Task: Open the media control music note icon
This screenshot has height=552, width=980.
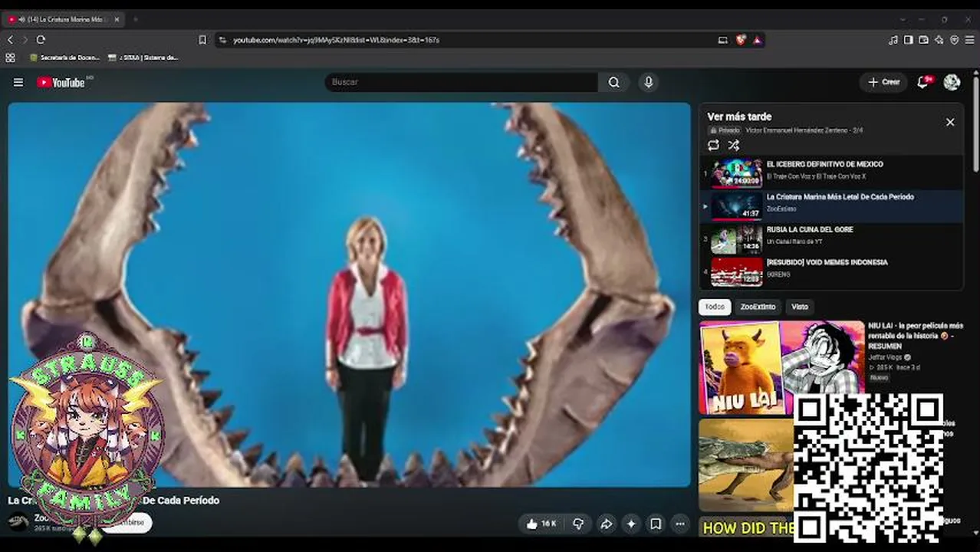Action: pyautogui.click(x=893, y=40)
